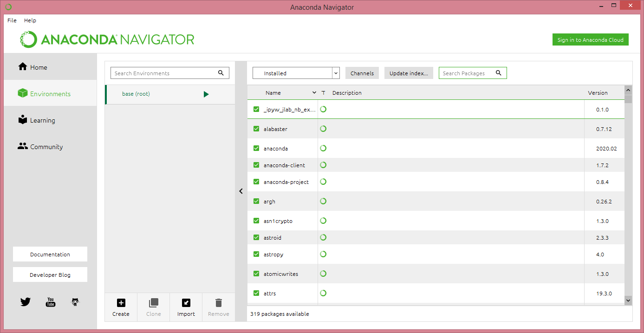Run base (root) environment play arrow
This screenshot has height=333, width=644.
[206, 94]
